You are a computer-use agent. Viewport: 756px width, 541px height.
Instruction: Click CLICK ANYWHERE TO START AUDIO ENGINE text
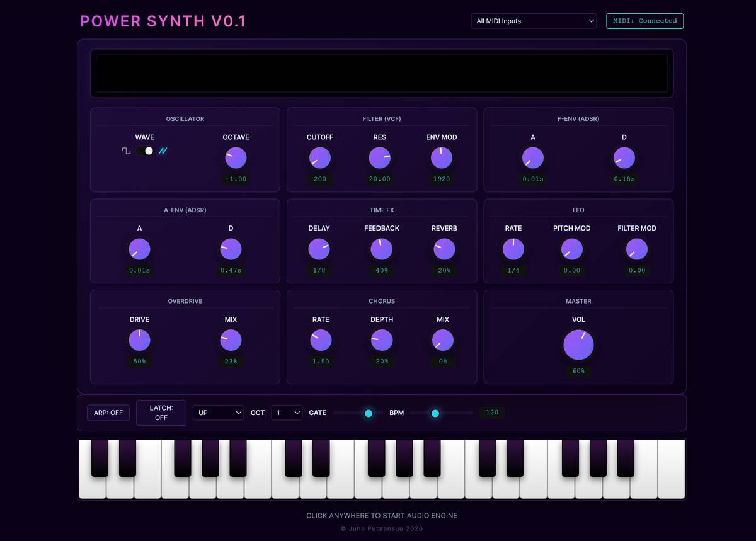point(381,515)
